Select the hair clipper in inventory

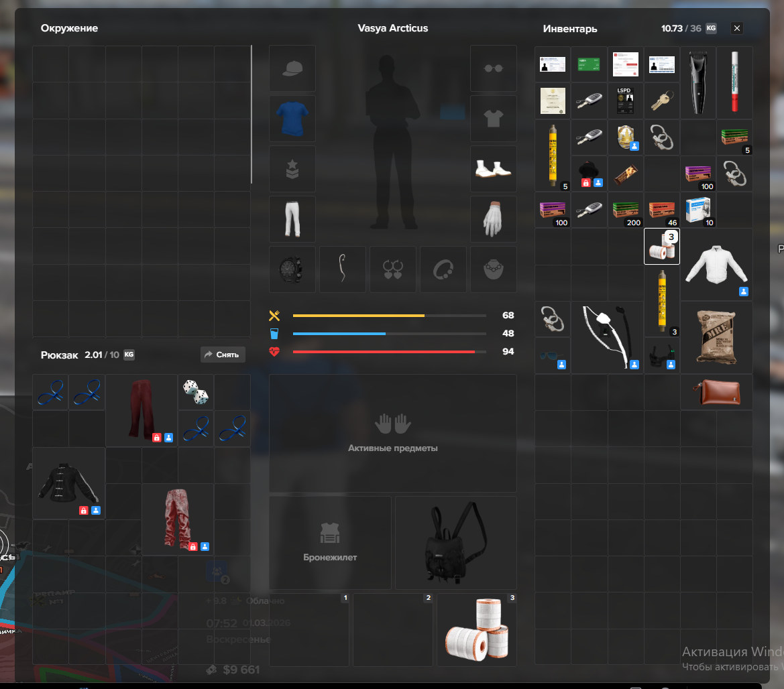tap(698, 82)
